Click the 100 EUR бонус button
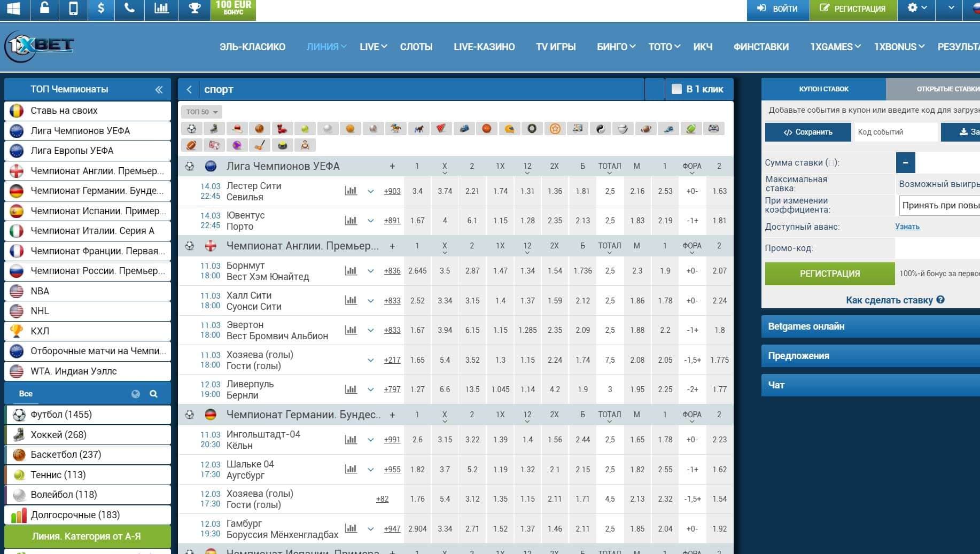The height and width of the screenshot is (554, 980). 233,9
